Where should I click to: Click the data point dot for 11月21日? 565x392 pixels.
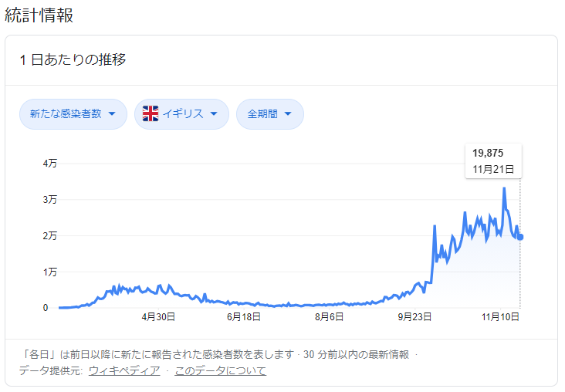[x=520, y=237]
